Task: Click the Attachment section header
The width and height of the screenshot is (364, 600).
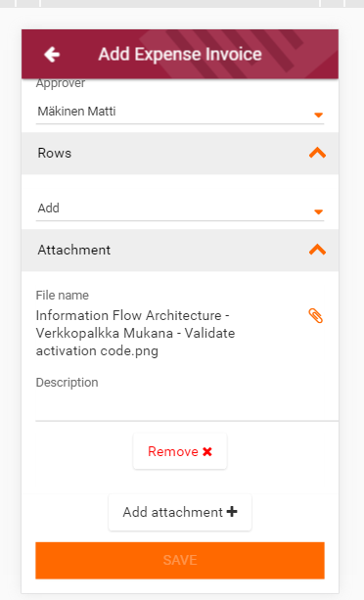Action: pos(180,251)
